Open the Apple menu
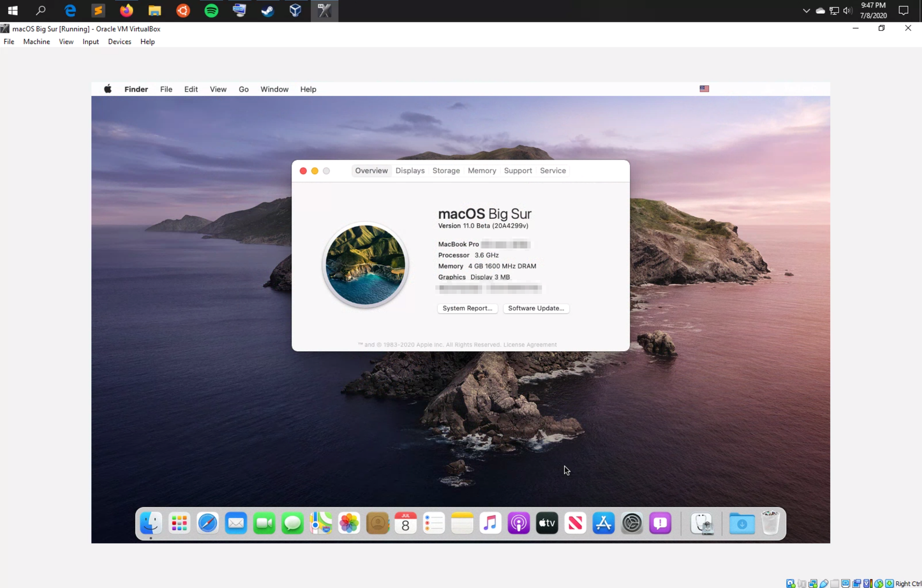 [x=107, y=89]
